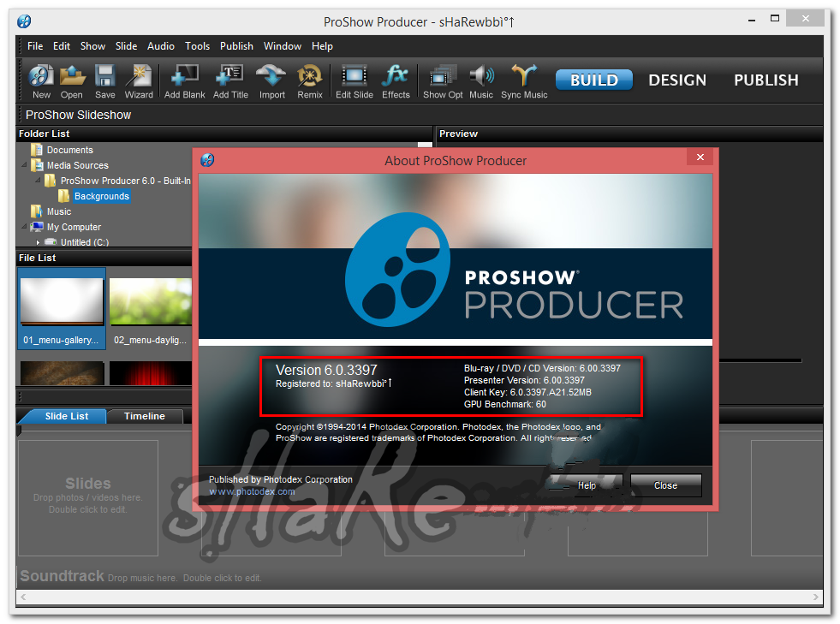840x624 pixels.
Task: Click Close button in About dialog
Action: pyautogui.click(x=666, y=485)
